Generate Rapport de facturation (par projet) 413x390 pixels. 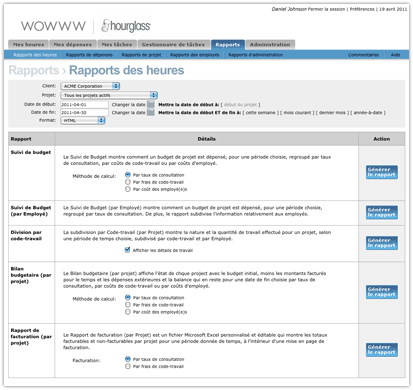(382, 350)
